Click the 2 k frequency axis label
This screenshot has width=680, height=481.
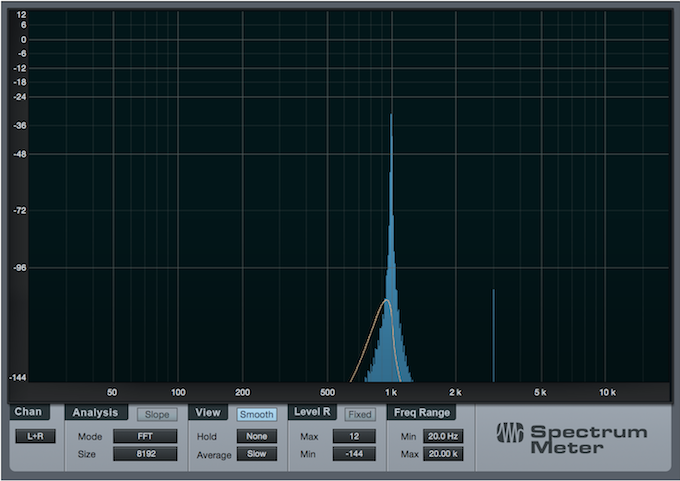tap(455, 393)
